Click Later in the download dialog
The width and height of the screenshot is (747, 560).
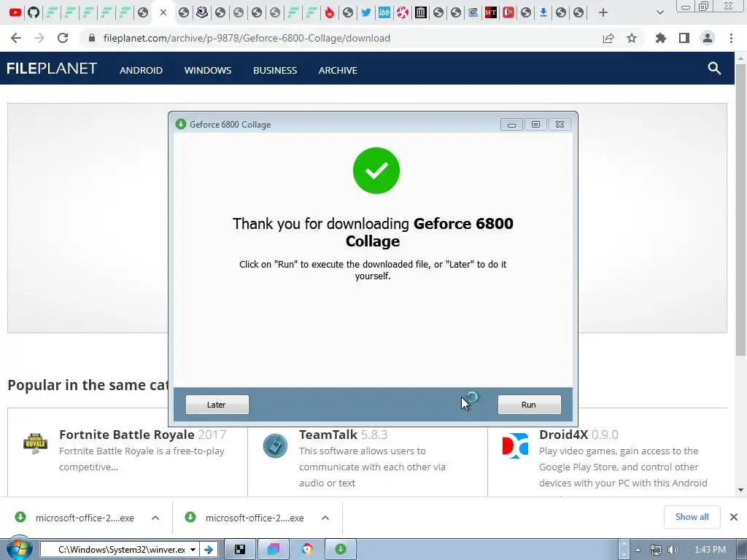(217, 405)
